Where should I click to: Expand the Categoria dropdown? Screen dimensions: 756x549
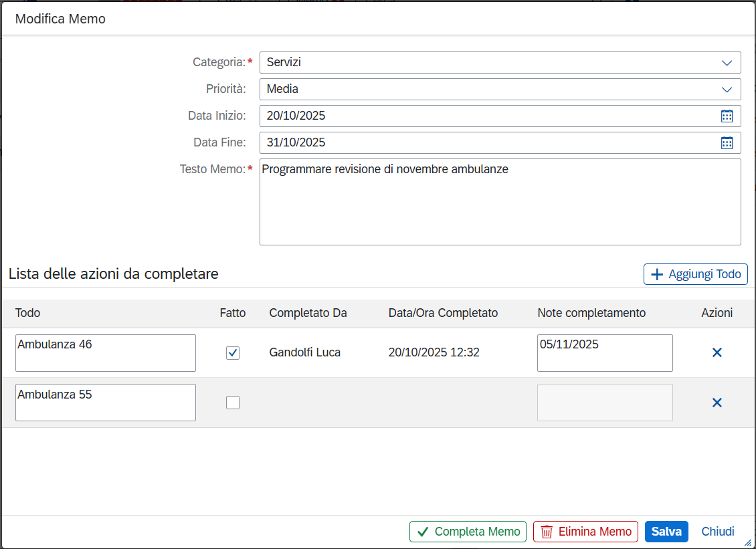(x=727, y=62)
